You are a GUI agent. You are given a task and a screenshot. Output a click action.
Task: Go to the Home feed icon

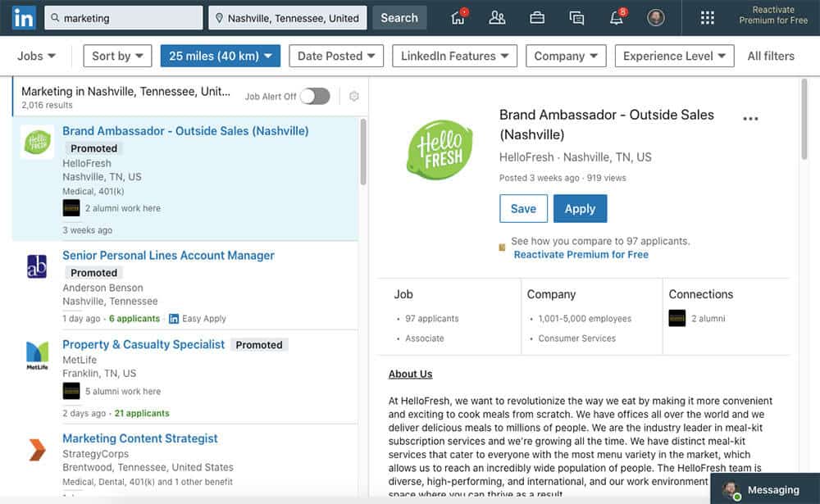458,17
